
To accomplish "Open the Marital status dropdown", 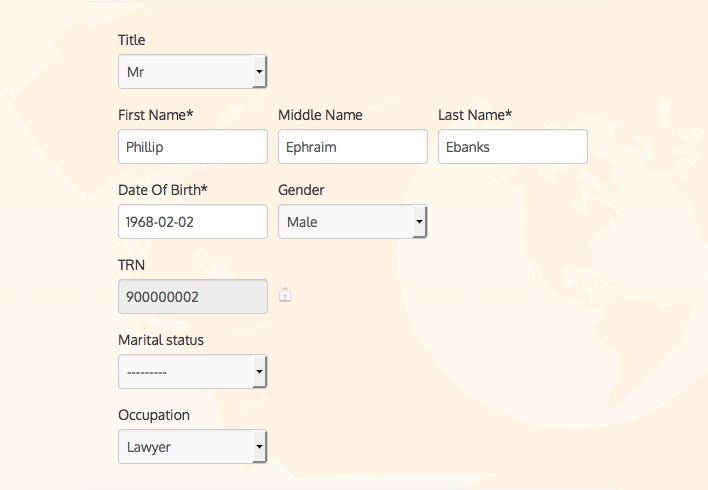I will click(192, 372).
